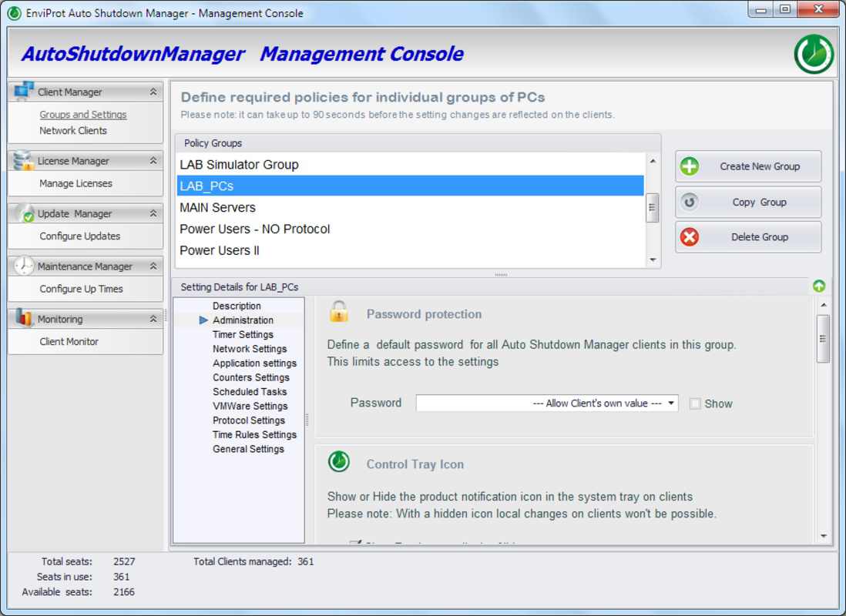Click the green clock logo in header
This screenshot has width=846, height=616.
[x=814, y=54]
